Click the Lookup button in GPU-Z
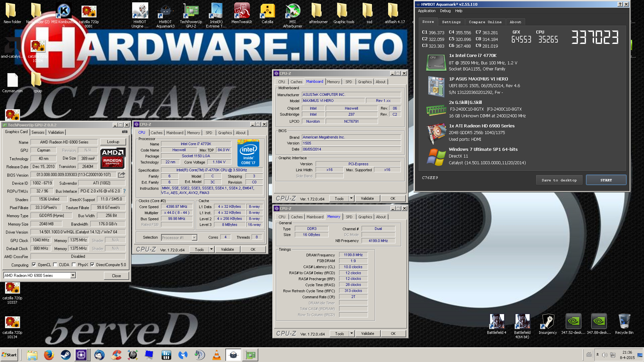Image resolution: width=644 pixels, height=362 pixels. pos(113,142)
